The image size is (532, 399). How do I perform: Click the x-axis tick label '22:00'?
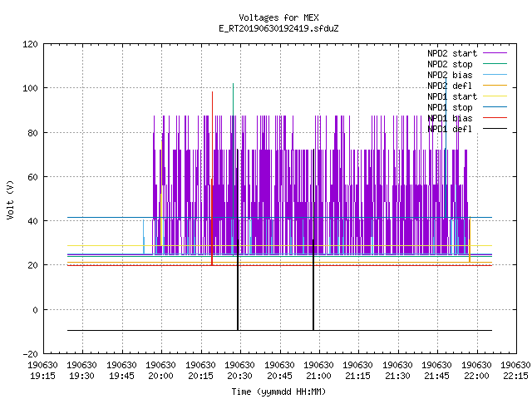(x=476, y=376)
